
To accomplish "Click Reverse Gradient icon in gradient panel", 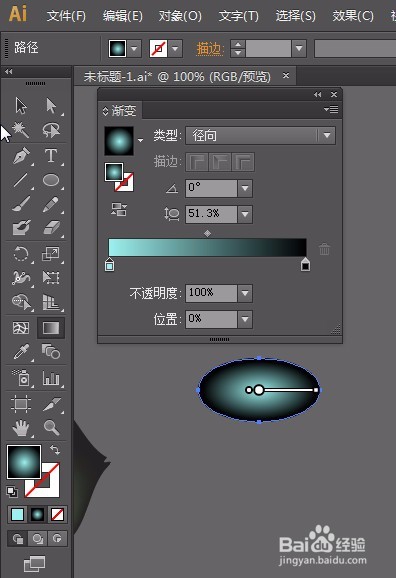I will pyautogui.click(x=119, y=209).
